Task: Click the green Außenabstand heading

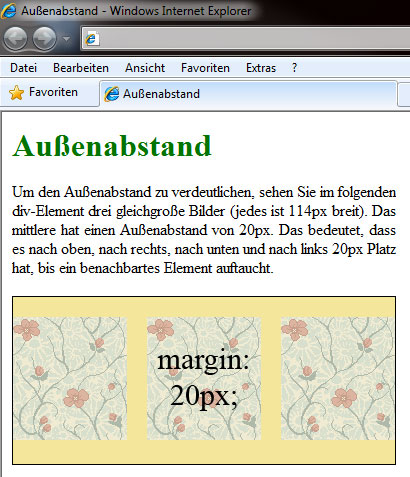Action: click(x=112, y=146)
